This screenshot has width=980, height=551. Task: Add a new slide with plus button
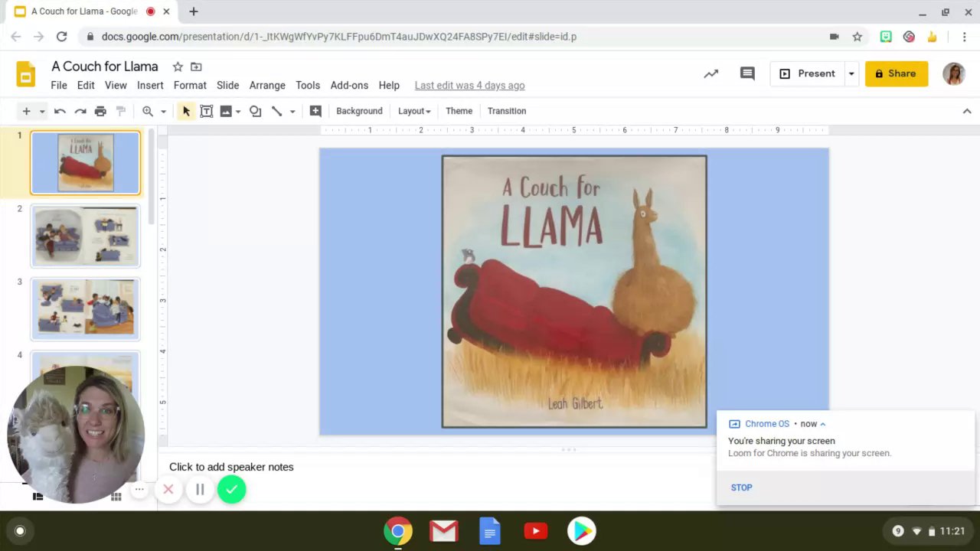click(26, 111)
